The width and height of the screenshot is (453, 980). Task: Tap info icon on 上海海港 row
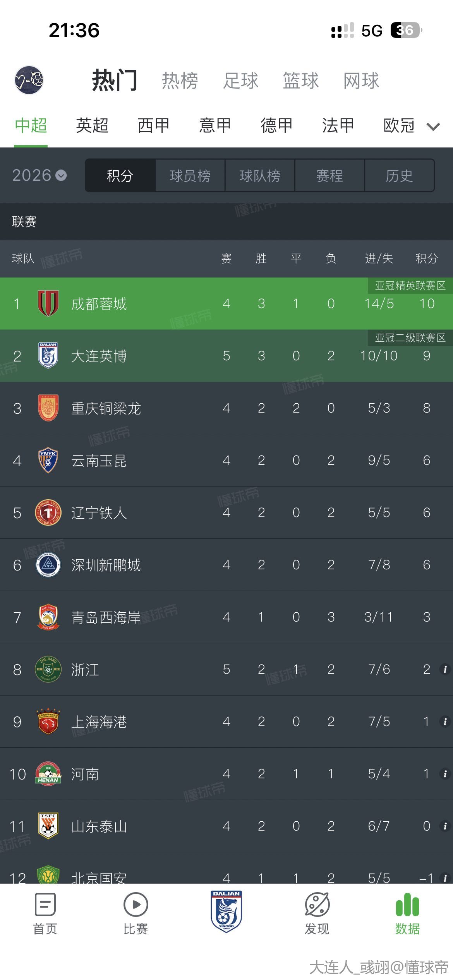pos(445,721)
